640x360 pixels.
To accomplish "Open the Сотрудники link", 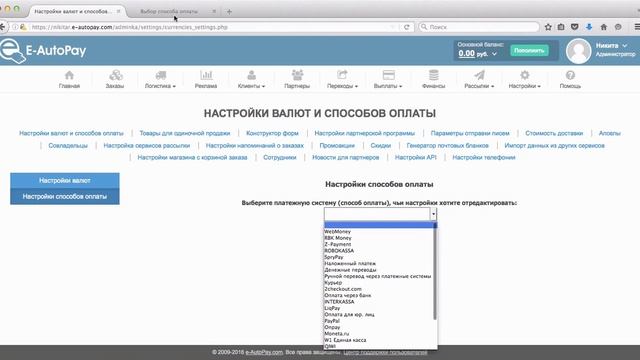I will pos(280,157).
